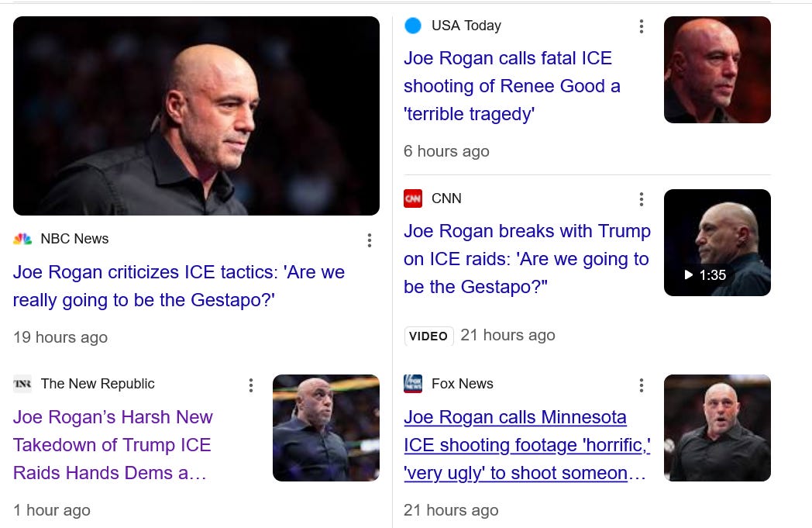Open the three-dot menu on the NBC News article

tap(370, 240)
